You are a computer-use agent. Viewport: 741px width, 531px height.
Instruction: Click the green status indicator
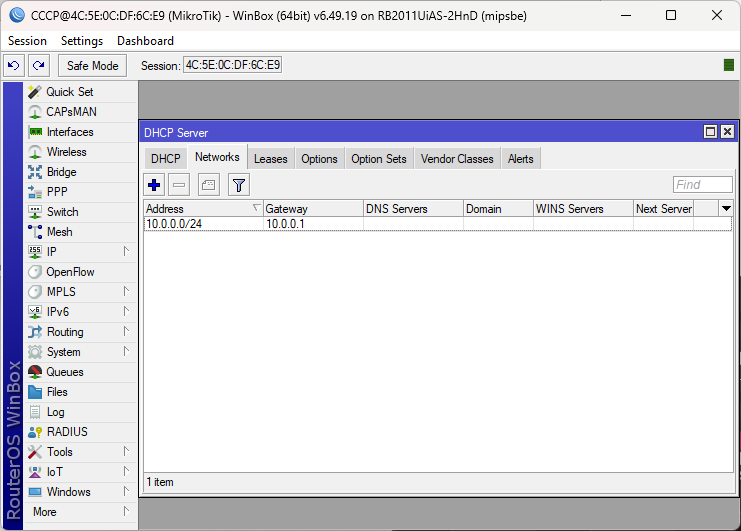[x=729, y=65]
